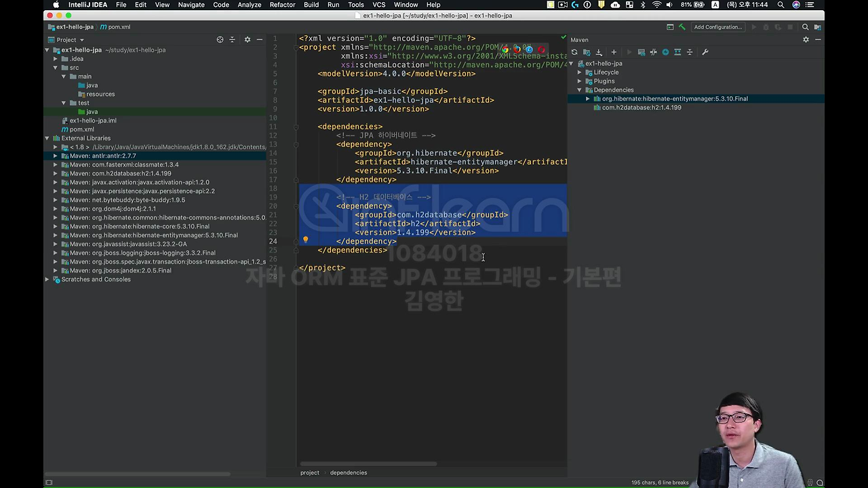Expand JDK 1.8 library node
Viewport: 868px width, 488px height.
(56, 147)
